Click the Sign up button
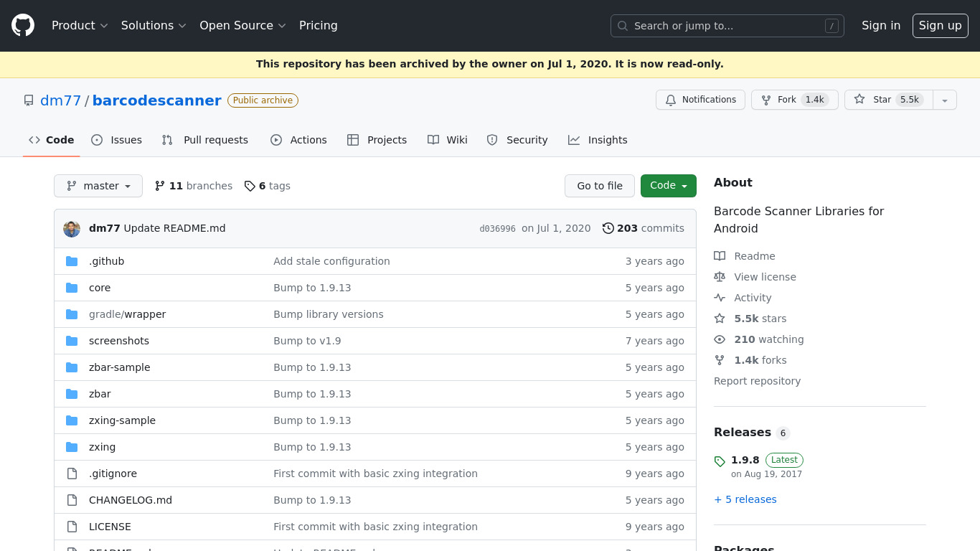 [x=941, y=26]
